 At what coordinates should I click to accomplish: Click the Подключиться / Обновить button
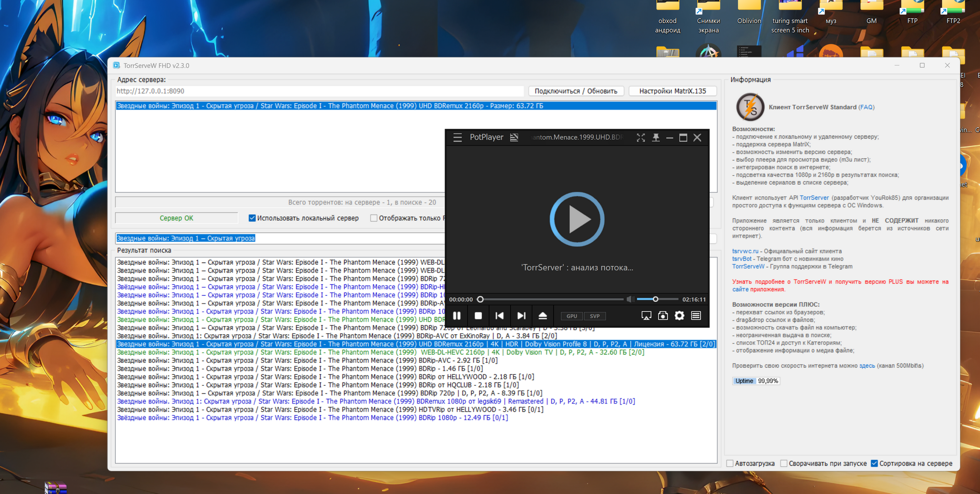(x=576, y=91)
